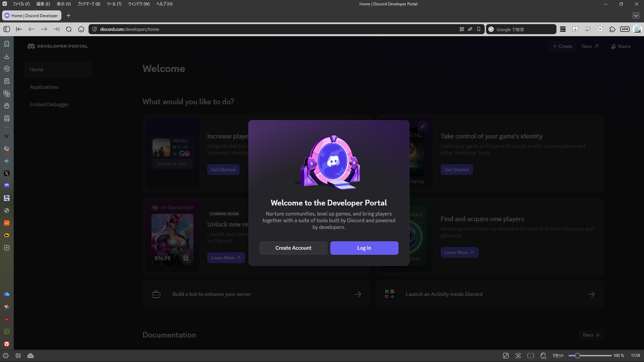Open the X (Twitter) web panel
Image resolution: width=644 pixels, height=362 pixels.
pos(7,173)
